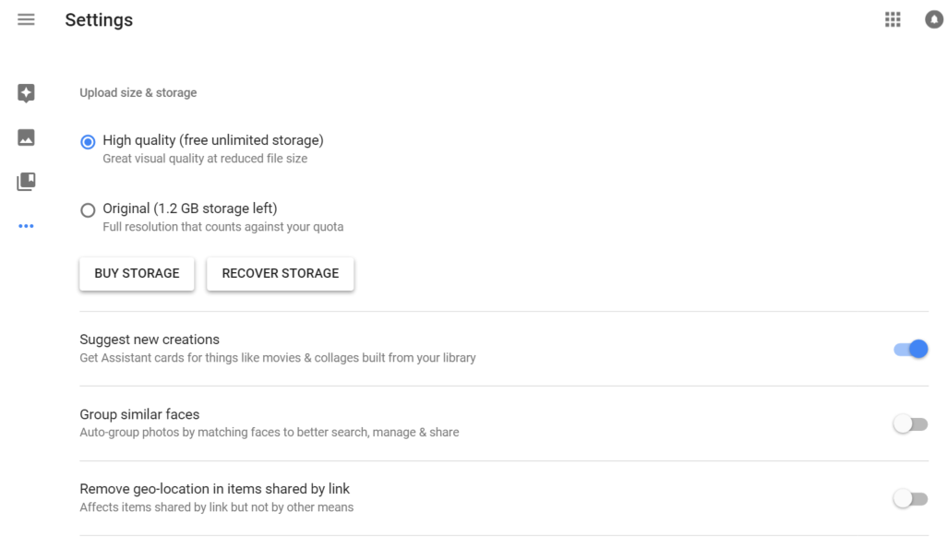This screenshot has width=947, height=560.
Task: Open the sidebar three-dots more icon
Action: pos(25,225)
